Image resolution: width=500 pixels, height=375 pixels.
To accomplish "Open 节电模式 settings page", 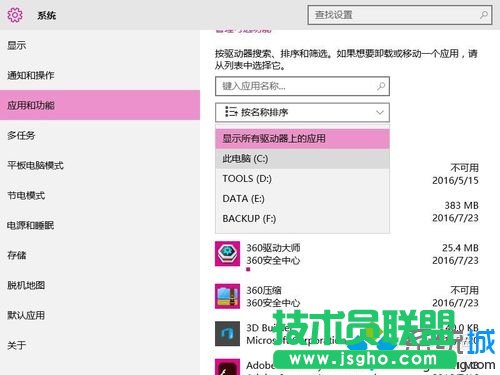I will pyautogui.click(x=100, y=195).
